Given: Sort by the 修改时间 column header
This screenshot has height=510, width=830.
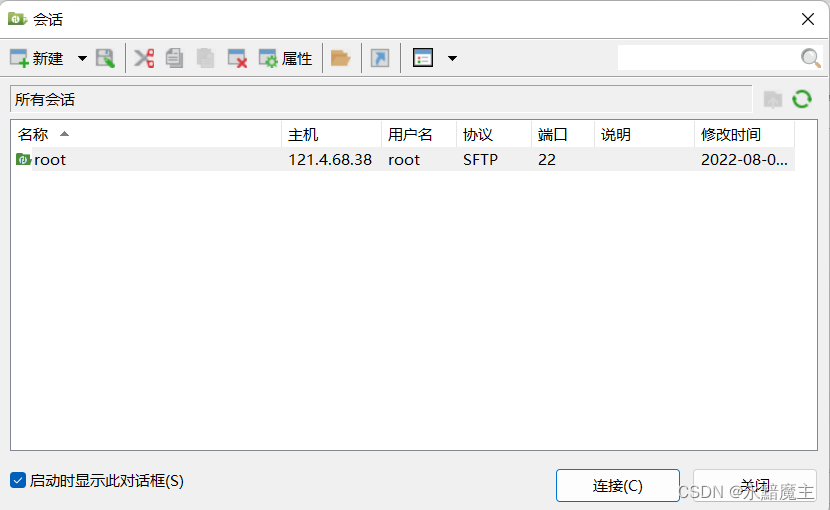Looking at the screenshot, I should click(x=744, y=135).
